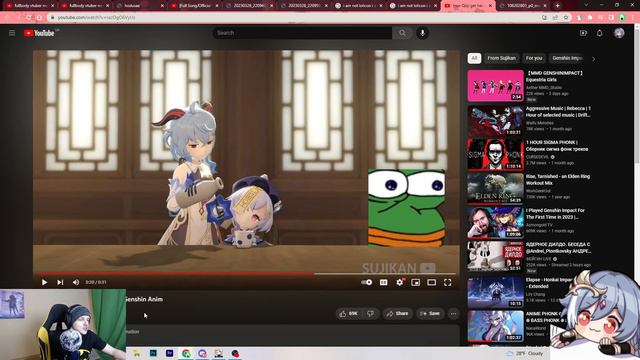Viewport: 640px width, 360px height.
Task: Go to the YouTube home logo
Action: click(x=39, y=33)
